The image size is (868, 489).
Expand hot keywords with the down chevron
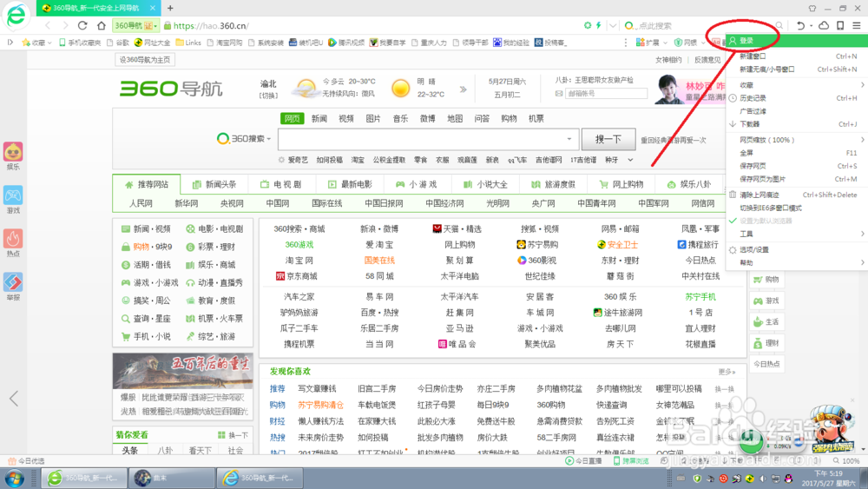pos(630,160)
